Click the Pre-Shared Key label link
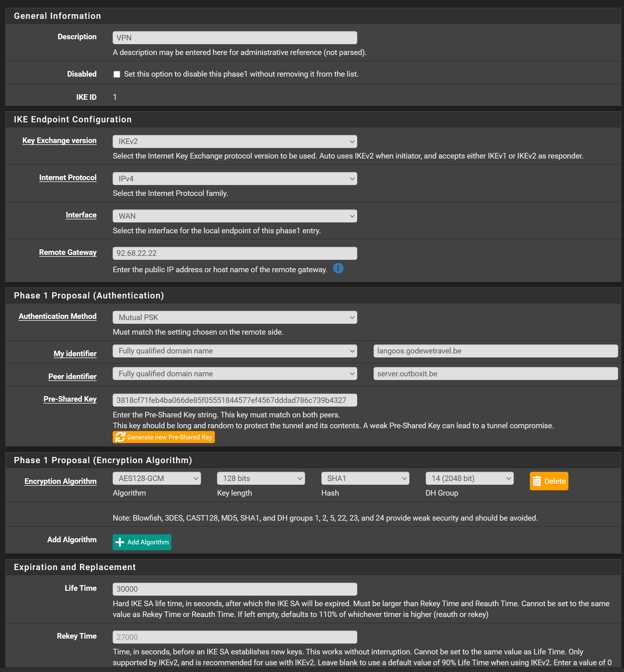The height and width of the screenshot is (672, 624). click(70, 399)
